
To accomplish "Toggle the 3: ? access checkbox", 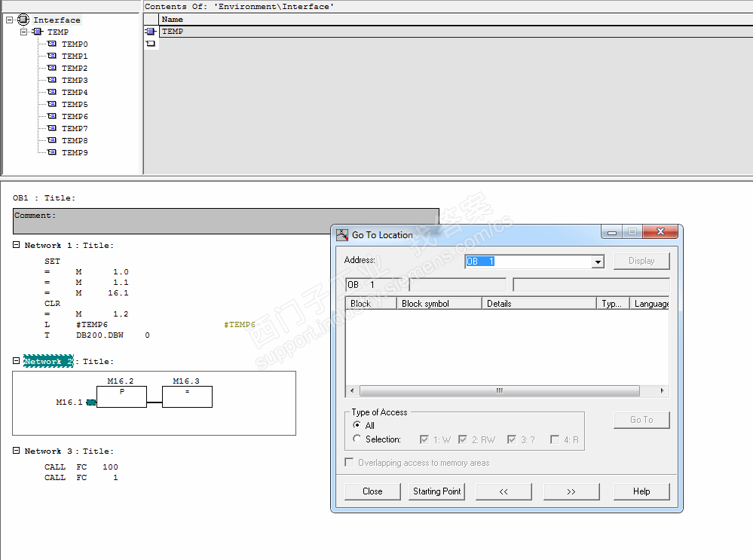I will pos(512,439).
